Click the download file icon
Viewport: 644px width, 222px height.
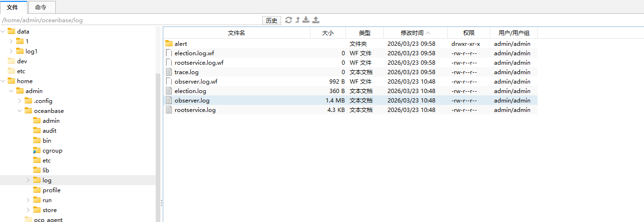(306, 20)
